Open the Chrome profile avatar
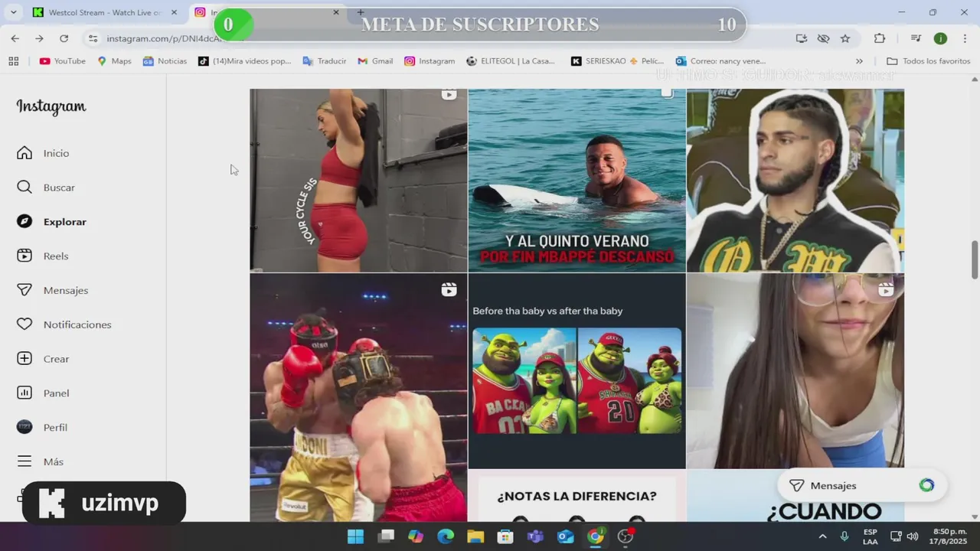 tap(940, 38)
